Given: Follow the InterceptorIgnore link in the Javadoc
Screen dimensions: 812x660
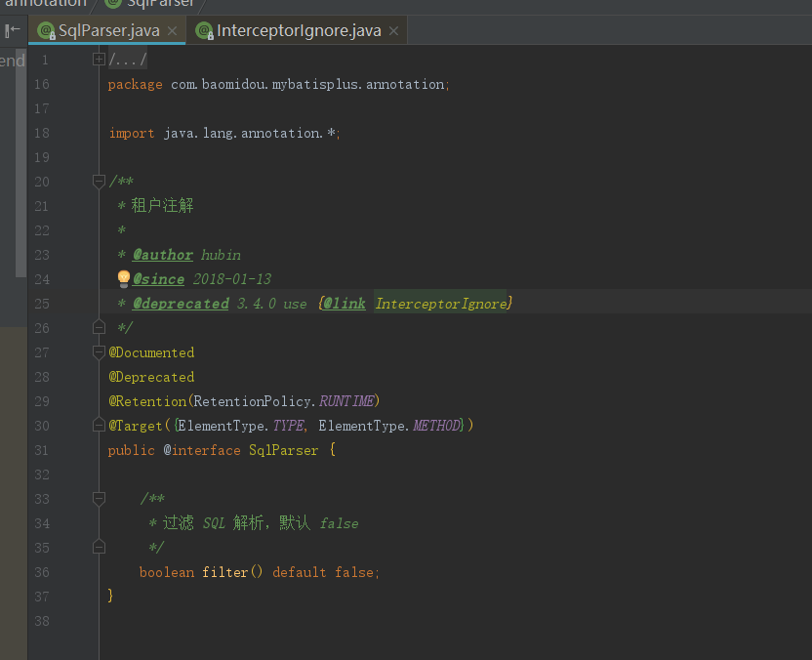Looking at the screenshot, I should click(x=441, y=303).
